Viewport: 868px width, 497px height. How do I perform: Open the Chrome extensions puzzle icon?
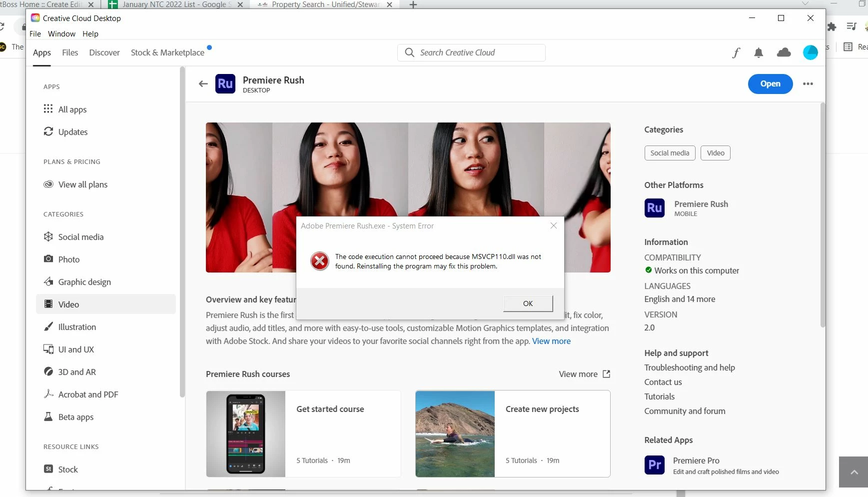click(832, 26)
